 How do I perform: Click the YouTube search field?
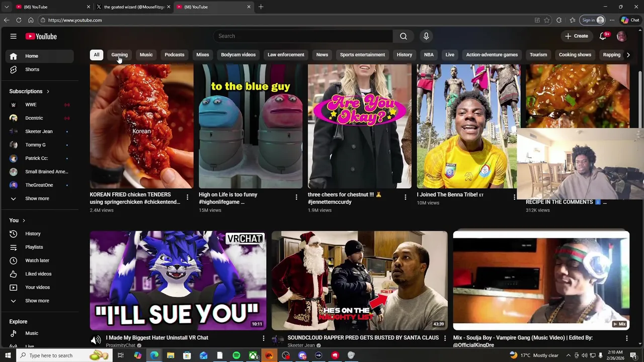(x=303, y=36)
